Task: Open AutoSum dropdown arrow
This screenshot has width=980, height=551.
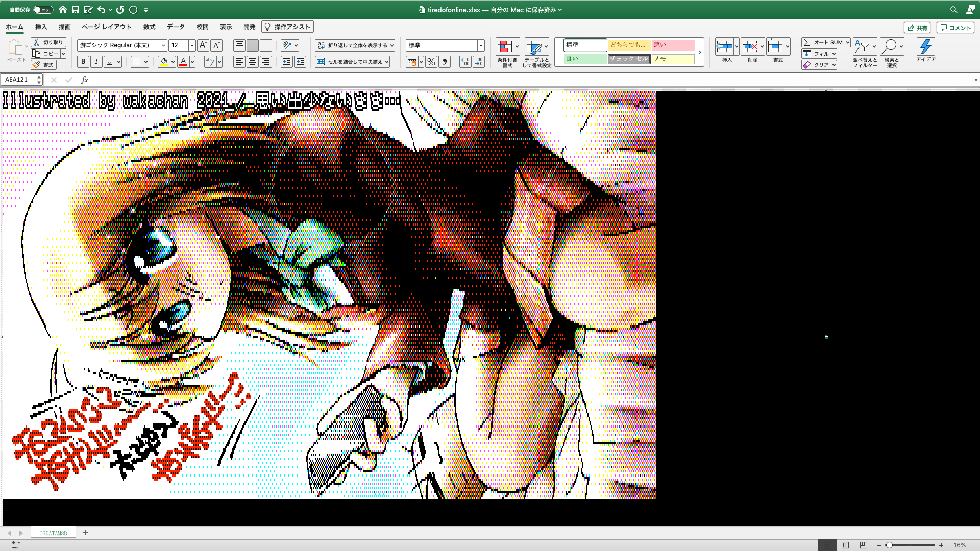Action: [847, 42]
